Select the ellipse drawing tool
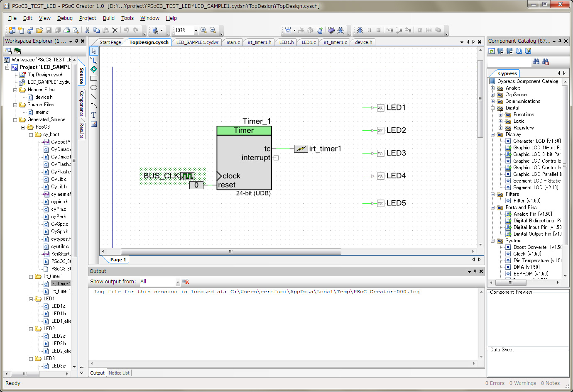The height and width of the screenshot is (392, 573). coord(94,88)
